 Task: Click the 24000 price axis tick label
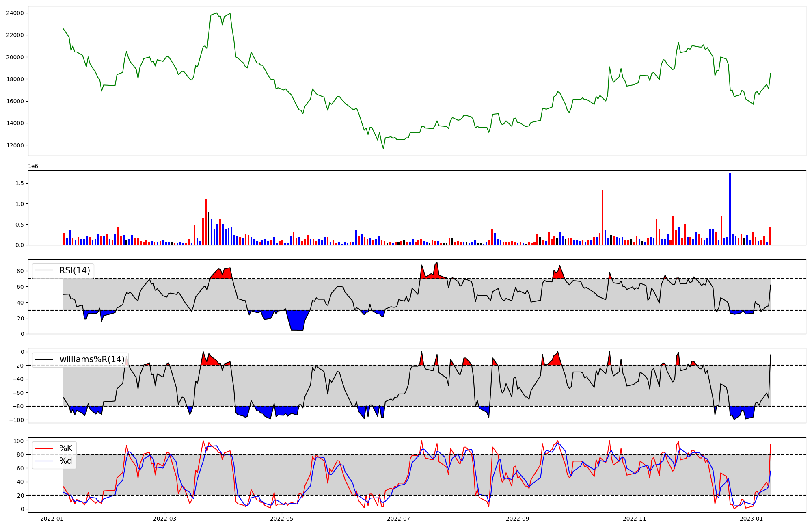pyautogui.click(x=15, y=13)
